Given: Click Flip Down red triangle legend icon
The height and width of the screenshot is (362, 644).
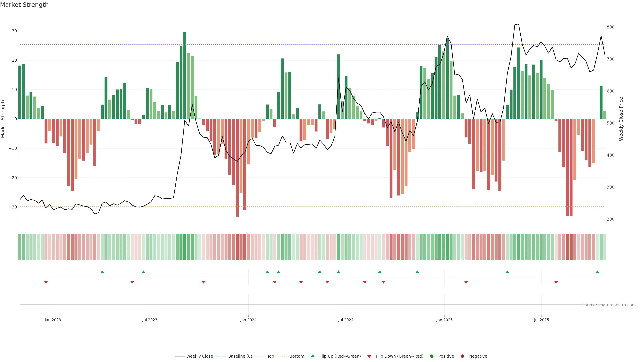Looking at the screenshot, I should 369,356.
